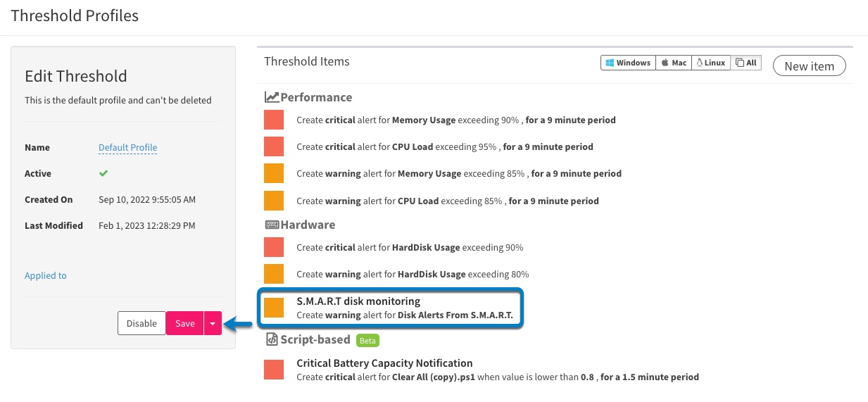Image resolution: width=868 pixels, height=402 pixels.
Task: Click the green Beta badge
Action: 367,341
